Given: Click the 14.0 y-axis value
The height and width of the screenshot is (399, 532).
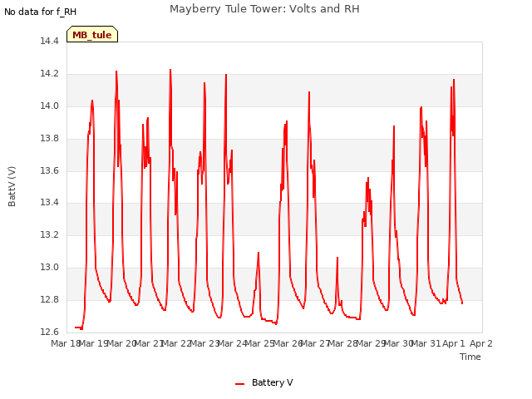Looking at the screenshot, I should (x=50, y=106).
